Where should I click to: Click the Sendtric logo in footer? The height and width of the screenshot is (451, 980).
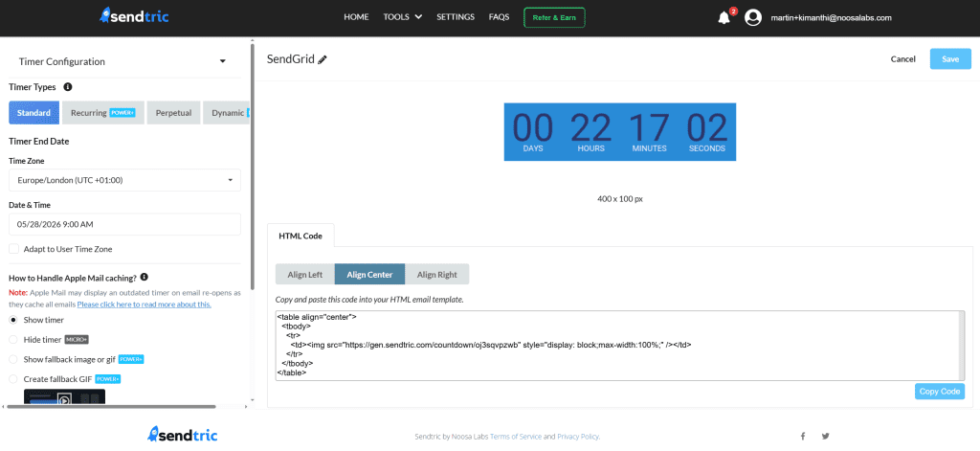183,434
